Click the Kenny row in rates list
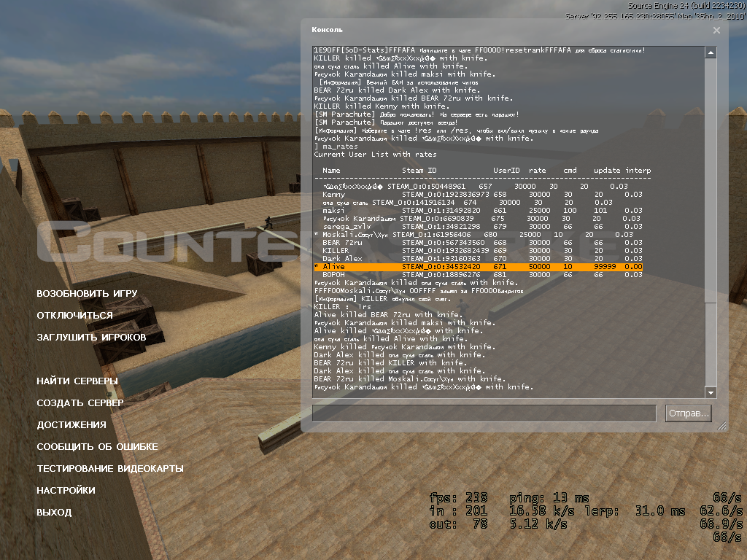Screen dimensions: 747x560 click(x=482, y=194)
